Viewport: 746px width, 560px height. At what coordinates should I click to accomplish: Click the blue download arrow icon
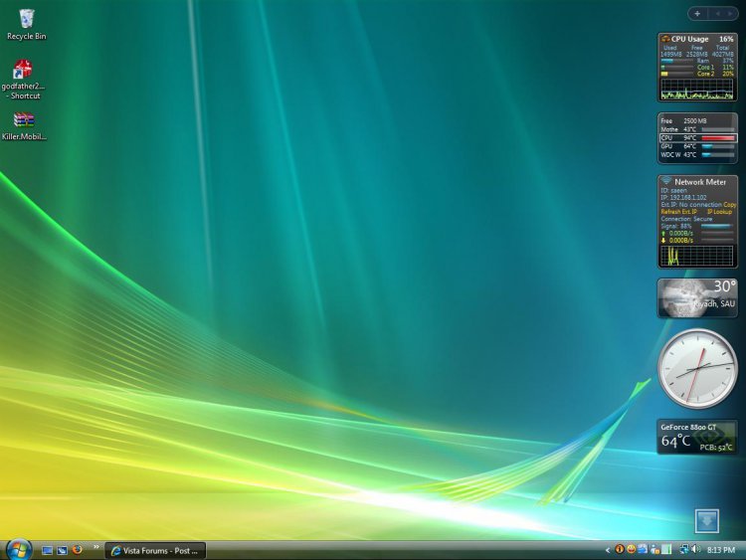(x=707, y=520)
